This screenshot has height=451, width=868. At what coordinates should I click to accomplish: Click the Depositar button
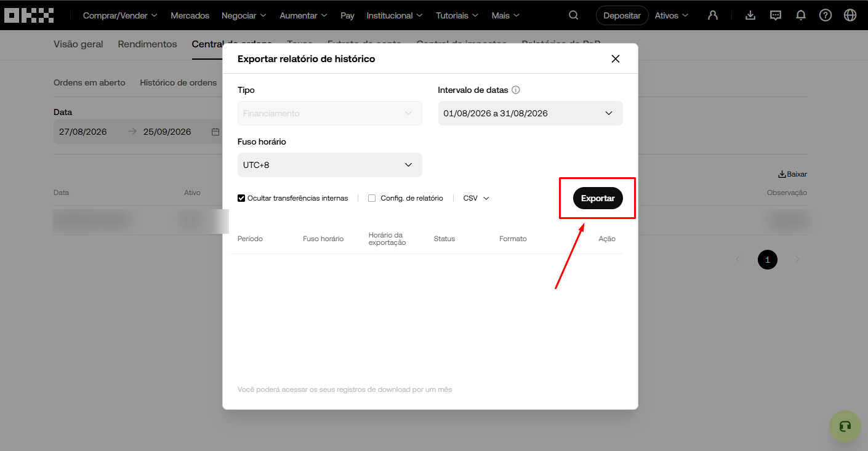(622, 15)
